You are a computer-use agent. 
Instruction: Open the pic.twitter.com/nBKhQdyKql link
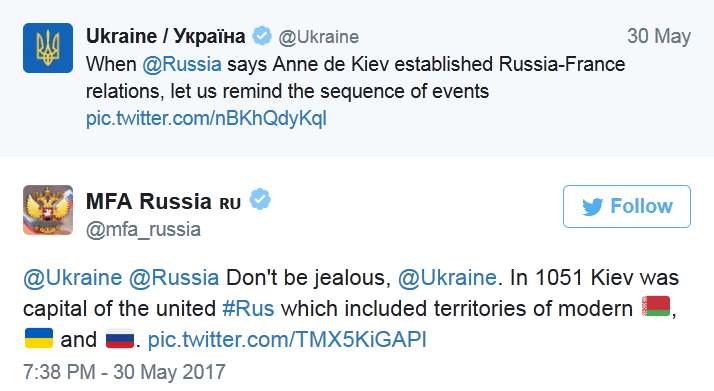coord(206,118)
